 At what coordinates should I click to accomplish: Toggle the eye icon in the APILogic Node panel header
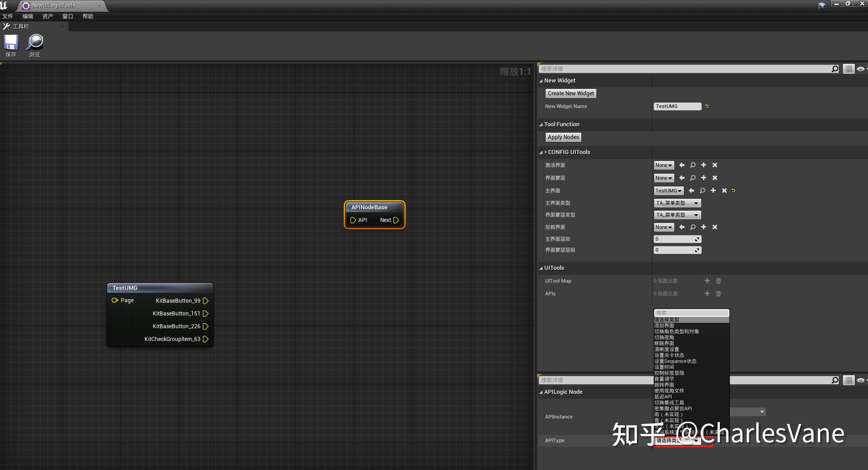(860, 380)
